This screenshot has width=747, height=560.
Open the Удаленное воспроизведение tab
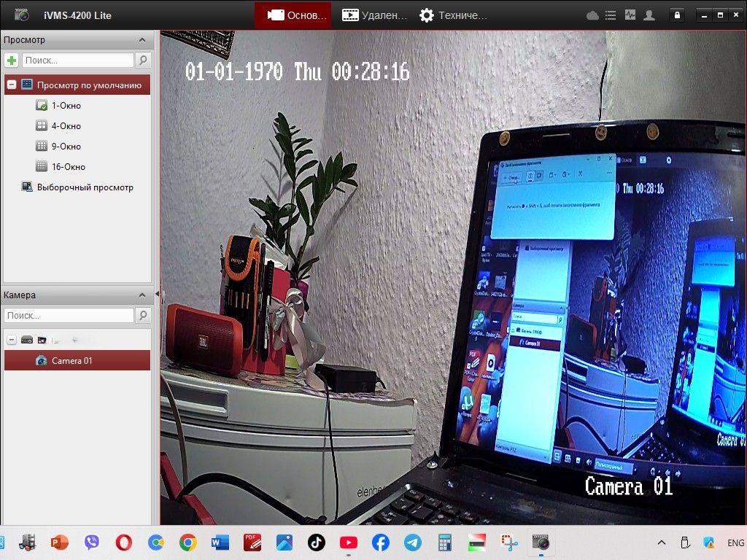(x=374, y=15)
